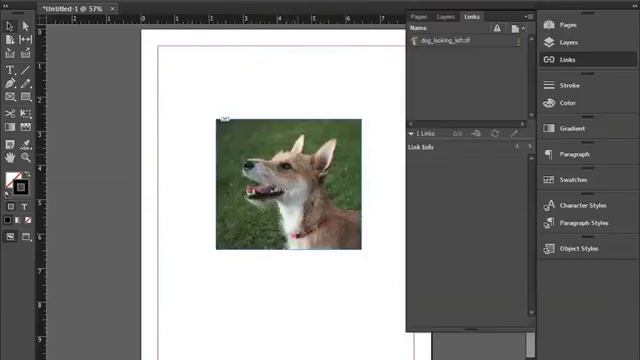640x360 pixels.
Task: Activate the Untitled-1 document tab
Action: [72, 9]
